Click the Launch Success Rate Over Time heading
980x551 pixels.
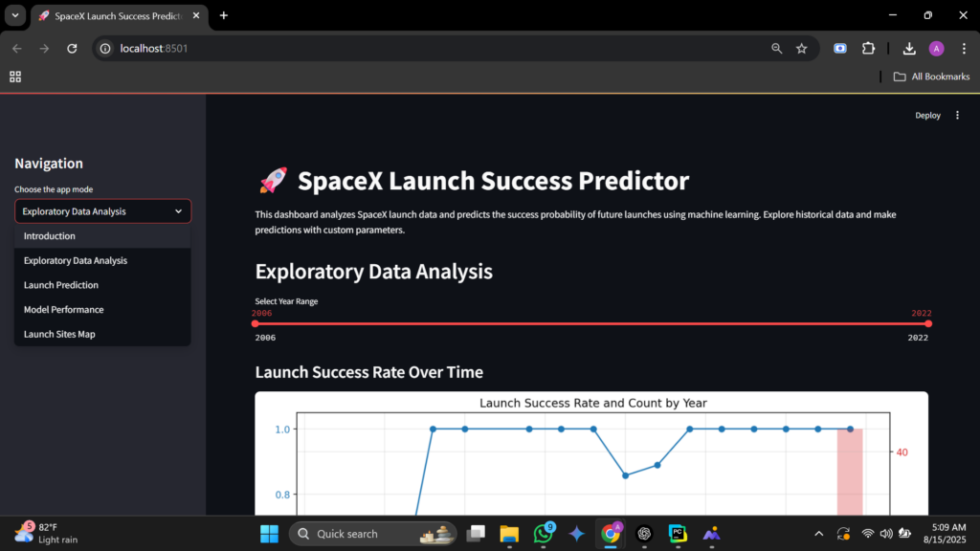[368, 372]
